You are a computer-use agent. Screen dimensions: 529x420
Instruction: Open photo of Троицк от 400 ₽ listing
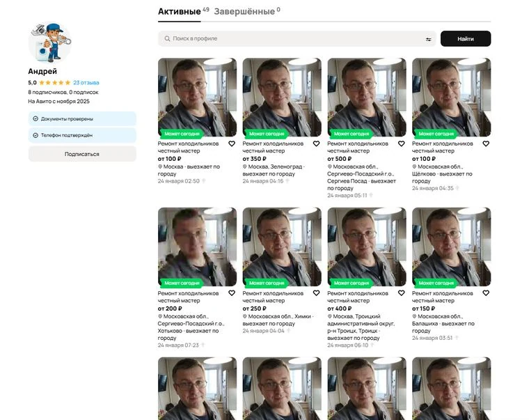(367, 247)
